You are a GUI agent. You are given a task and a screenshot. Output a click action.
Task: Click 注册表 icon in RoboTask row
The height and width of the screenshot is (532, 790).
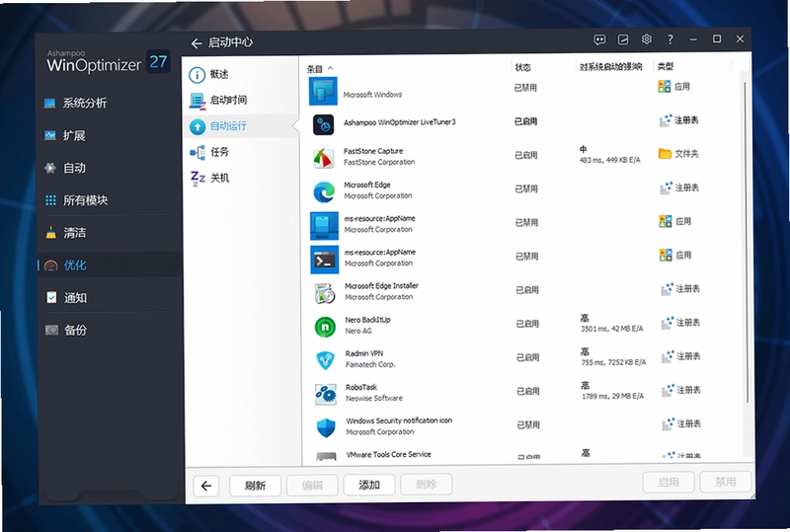coord(668,391)
